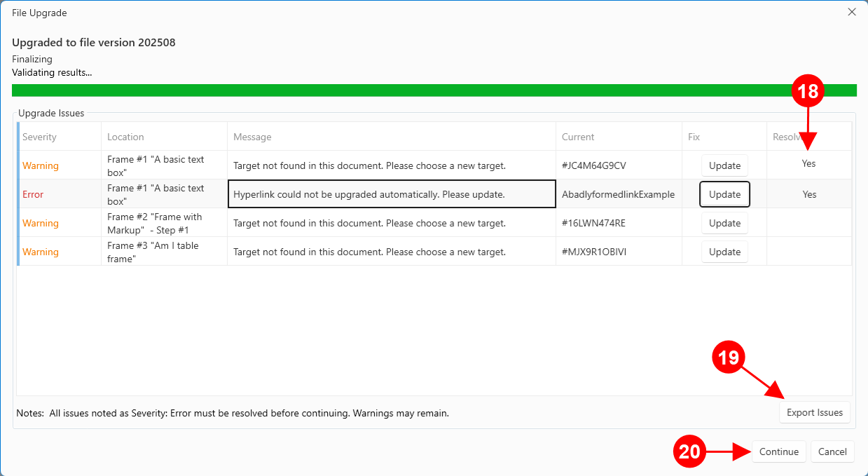Close the File Upgrade dialog window
This screenshot has width=868, height=476.
click(x=851, y=12)
